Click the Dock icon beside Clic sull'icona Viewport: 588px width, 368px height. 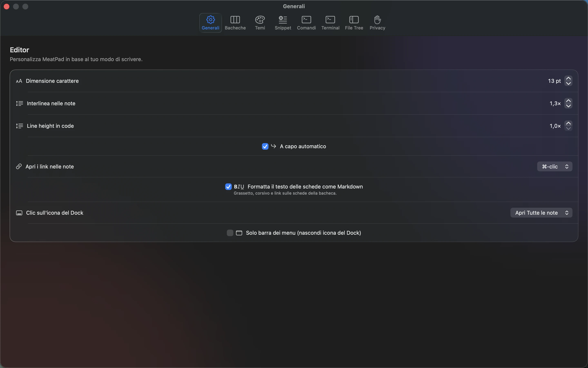[19, 213]
